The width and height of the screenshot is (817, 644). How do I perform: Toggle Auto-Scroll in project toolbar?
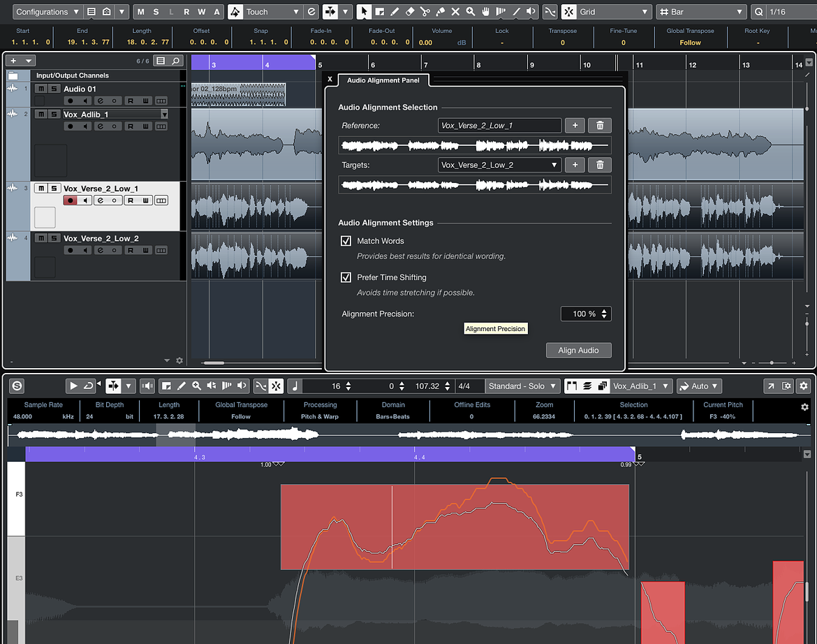[x=330, y=11]
